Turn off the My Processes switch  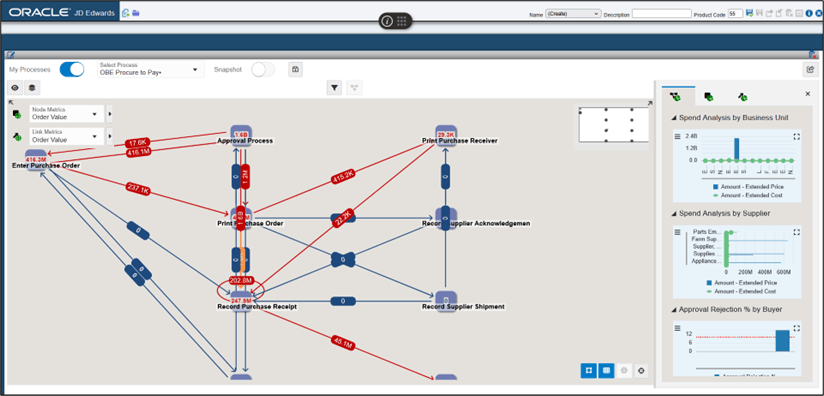click(x=72, y=69)
